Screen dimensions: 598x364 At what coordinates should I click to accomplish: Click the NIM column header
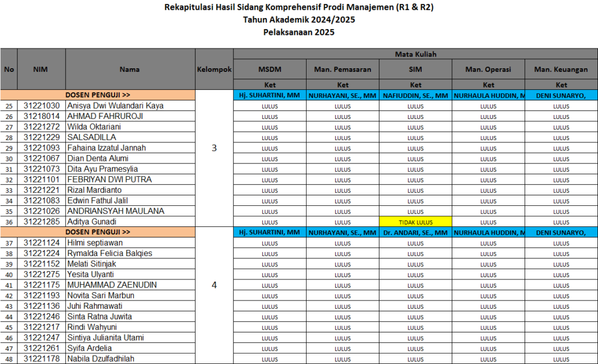click(x=41, y=69)
